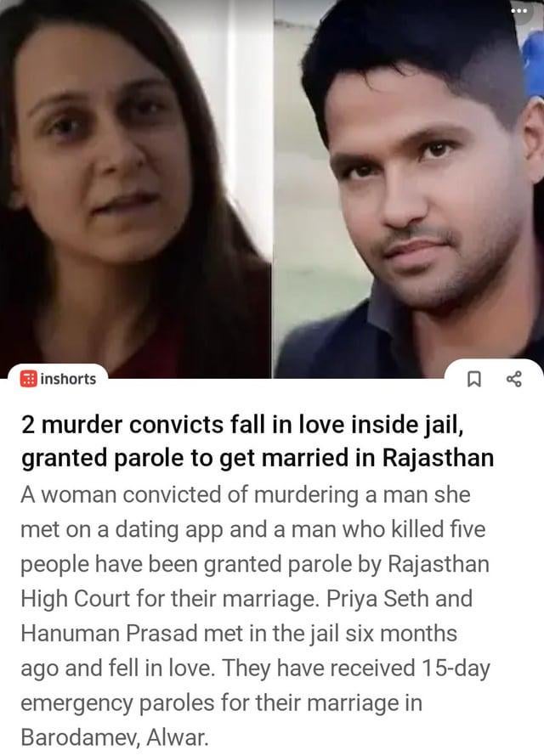The width and height of the screenshot is (544, 756).
Task: Open the headline about 2 murder convicts
Action: click(258, 441)
